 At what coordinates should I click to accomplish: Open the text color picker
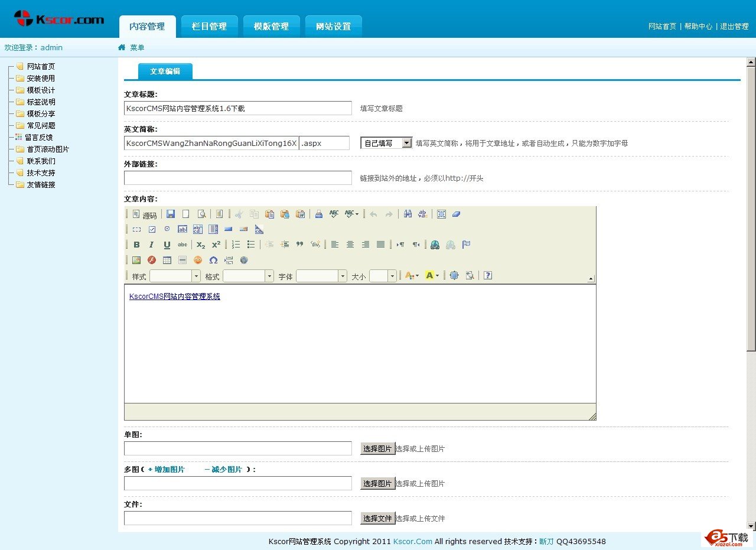click(412, 275)
